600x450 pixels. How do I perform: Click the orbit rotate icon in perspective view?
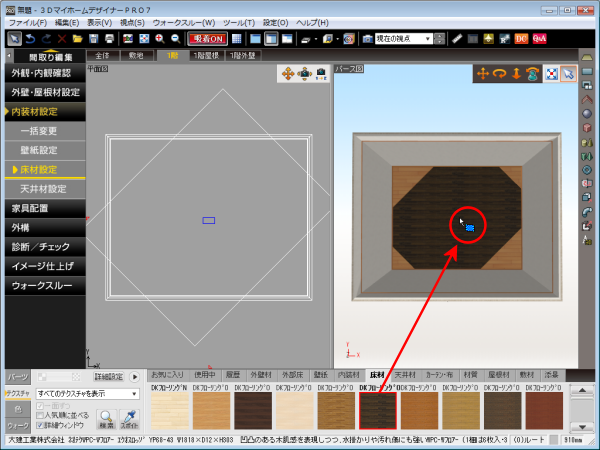500,73
